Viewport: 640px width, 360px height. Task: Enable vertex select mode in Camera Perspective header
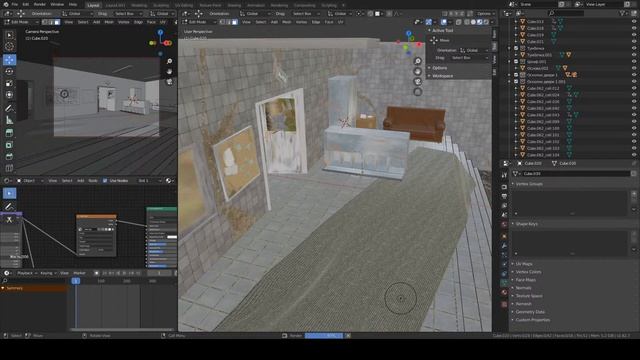pos(45,22)
